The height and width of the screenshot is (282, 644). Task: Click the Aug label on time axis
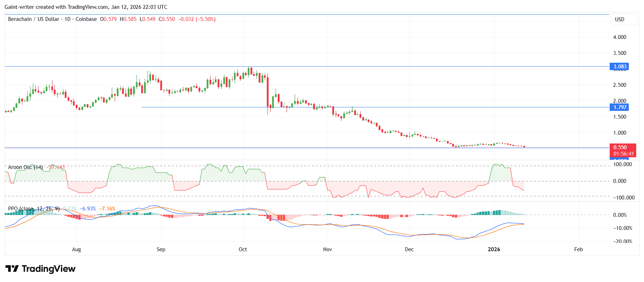pos(76,249)
